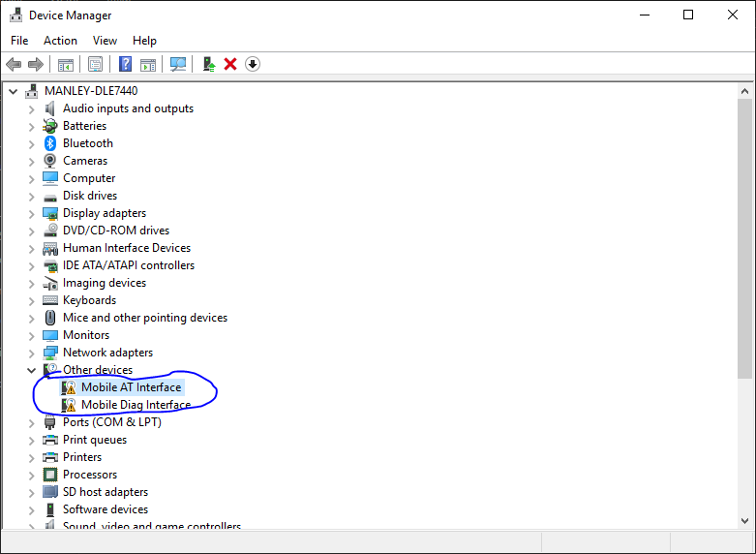Click the Properties toolbar icon
756x554 pixels.
pyautogui.click(x=95, y=64)
